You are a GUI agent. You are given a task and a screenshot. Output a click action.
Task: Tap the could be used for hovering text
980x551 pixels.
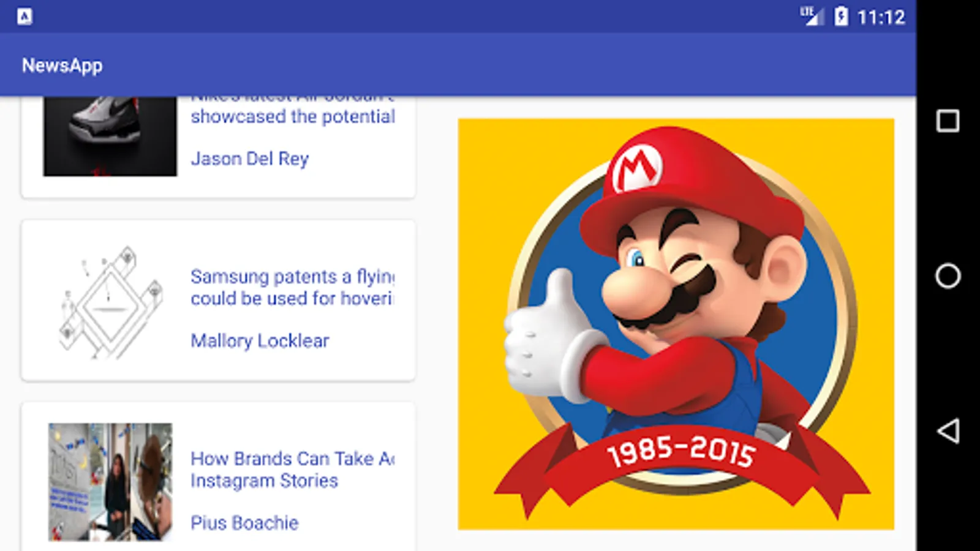[292, 299]
